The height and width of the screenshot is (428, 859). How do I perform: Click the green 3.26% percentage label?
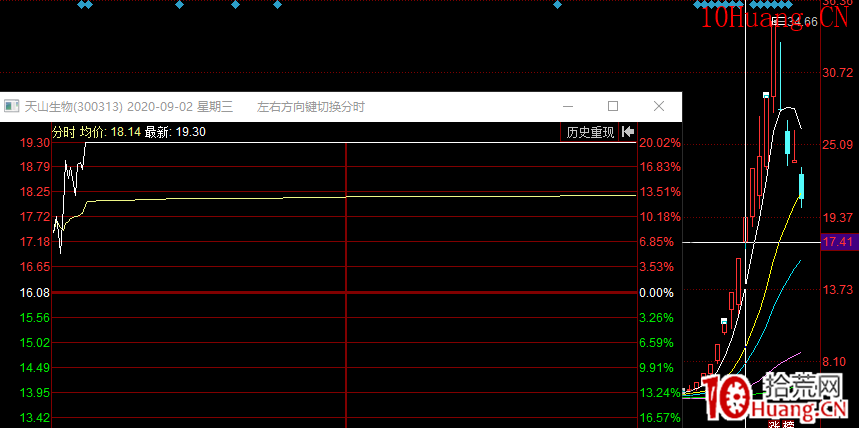coord(657,317)
